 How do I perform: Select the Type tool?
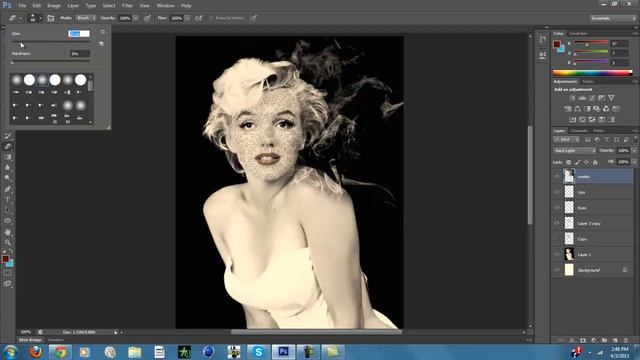pyautogui.click(x=8, y=200)
